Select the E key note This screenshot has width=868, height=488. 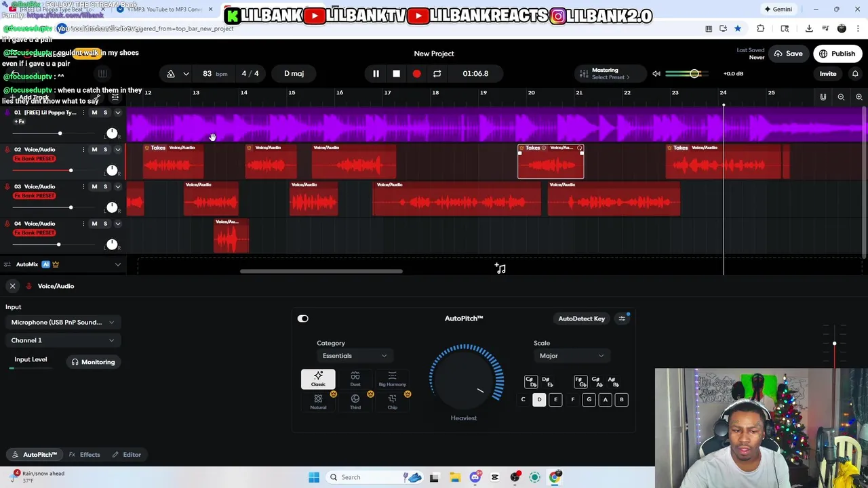(x=555, y=400)
